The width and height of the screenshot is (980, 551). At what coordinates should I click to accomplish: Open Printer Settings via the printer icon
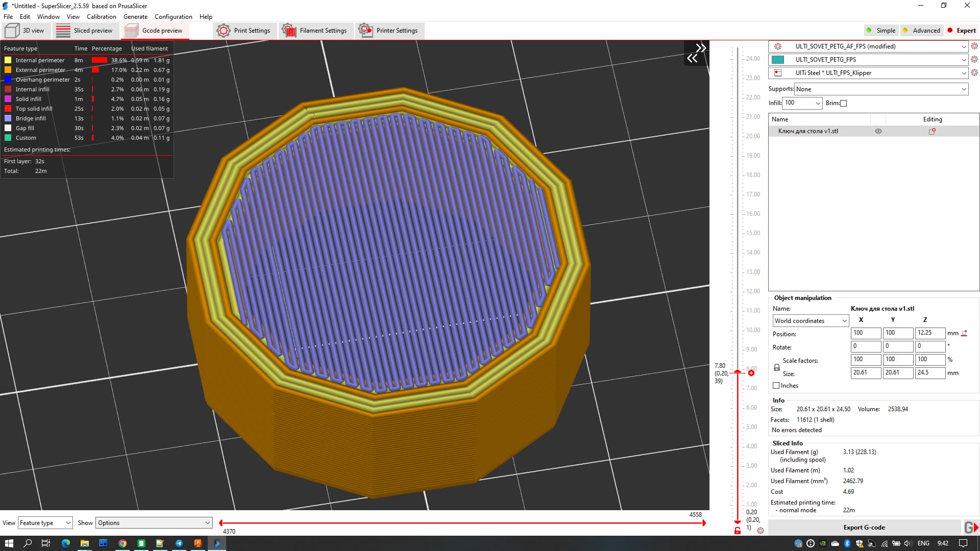point(365,31)
